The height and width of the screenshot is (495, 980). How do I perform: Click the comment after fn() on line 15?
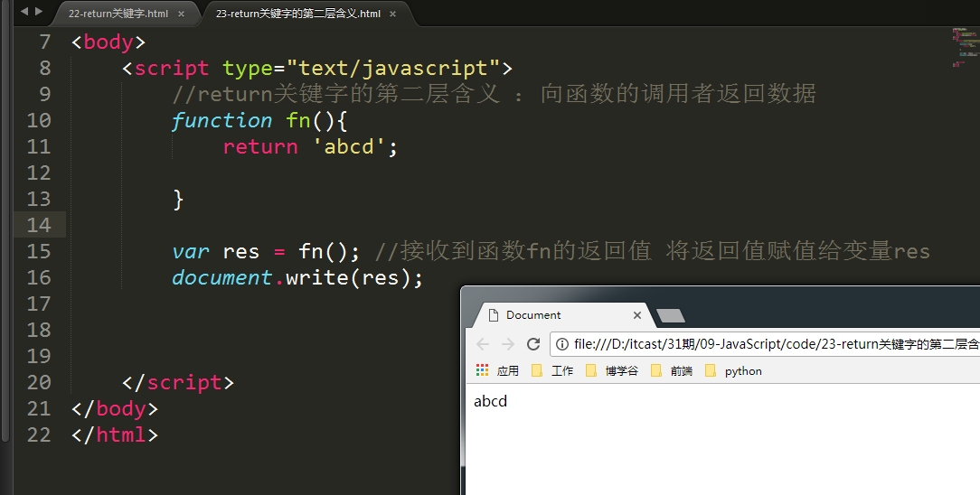(x=652, y=251)
